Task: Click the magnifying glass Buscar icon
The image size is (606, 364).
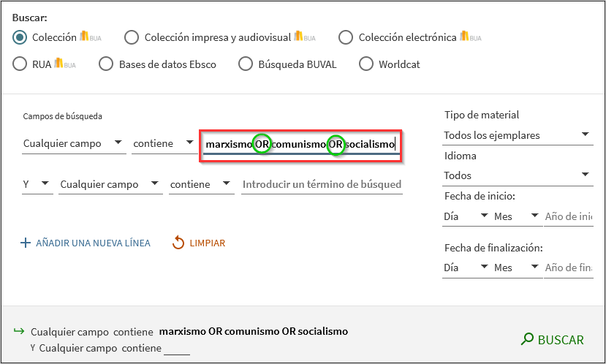Action: (x=527, y=339)
